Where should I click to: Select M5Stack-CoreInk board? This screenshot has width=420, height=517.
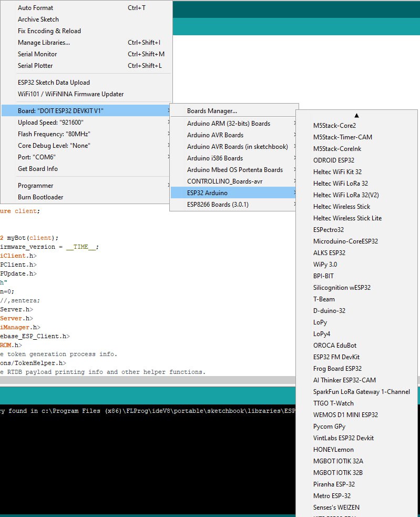357,149
